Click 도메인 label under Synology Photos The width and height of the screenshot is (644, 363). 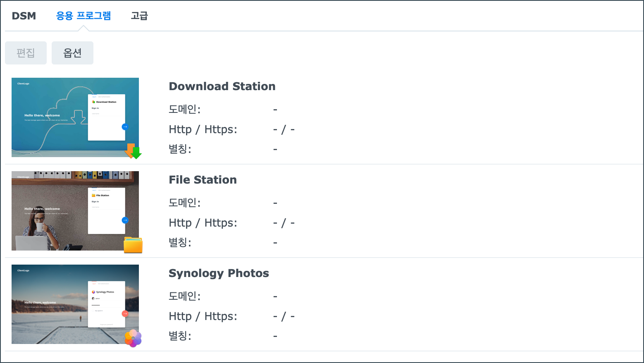click(184, 296)
